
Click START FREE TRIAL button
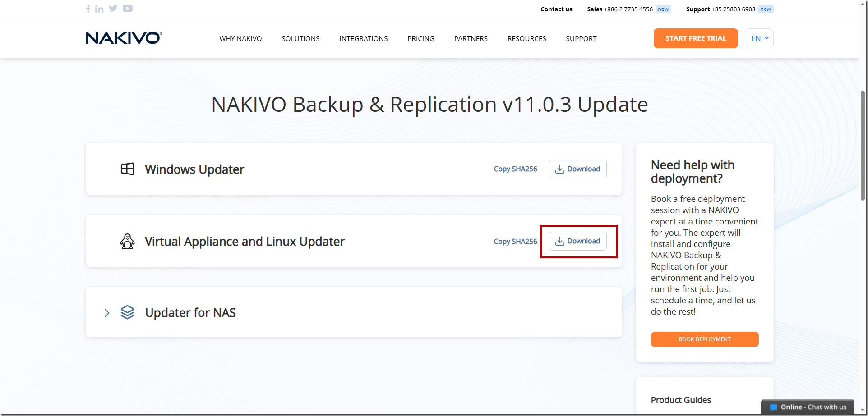tap(696, 38)
